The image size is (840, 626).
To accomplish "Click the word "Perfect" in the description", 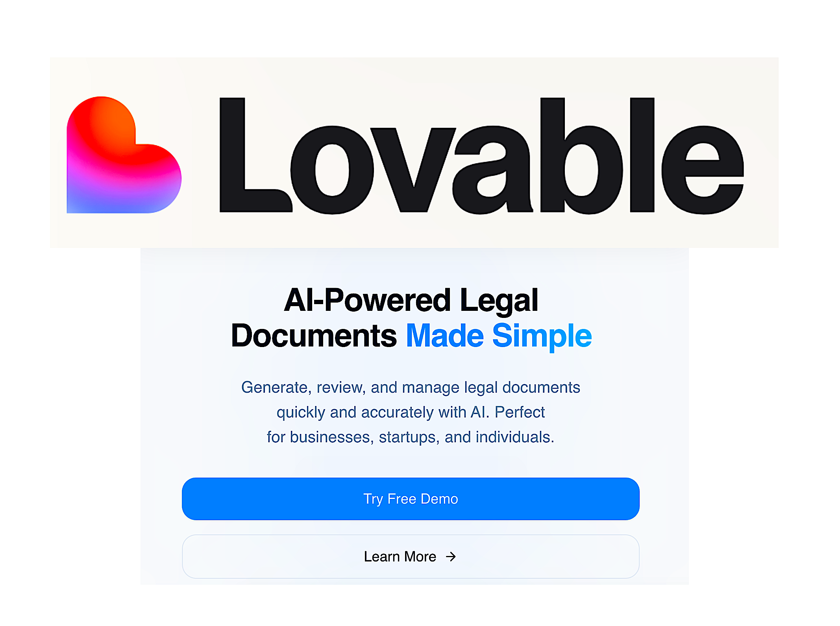I will point(520,412).
